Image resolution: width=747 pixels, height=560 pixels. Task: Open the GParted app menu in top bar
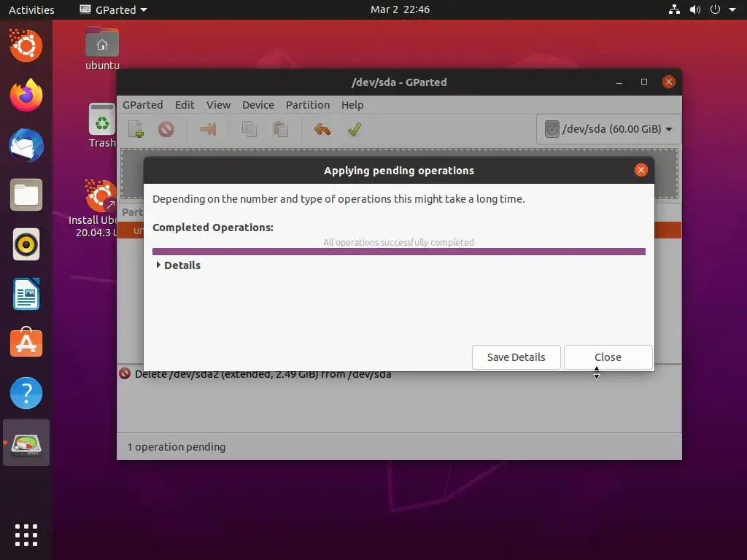click(x=113, y=9)
